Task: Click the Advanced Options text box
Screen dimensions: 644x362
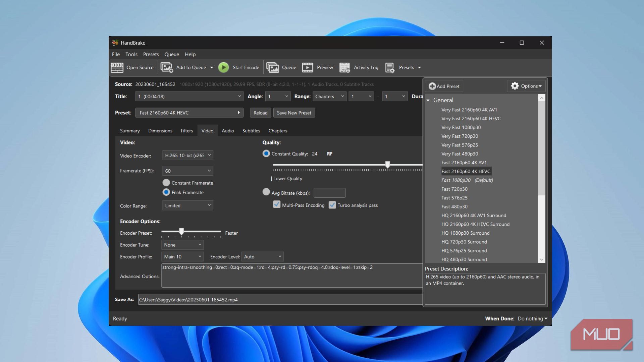Action: click(x=292, y=276)
